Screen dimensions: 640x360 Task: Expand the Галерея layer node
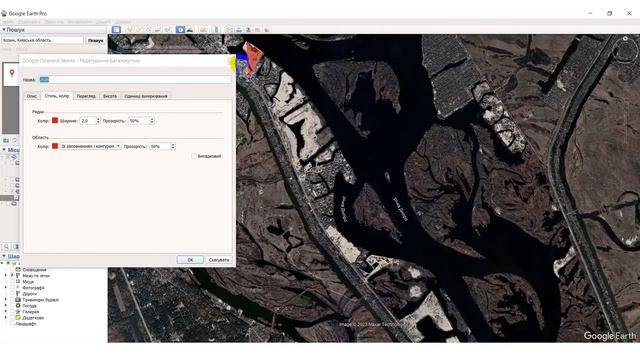tap(6, 311)
